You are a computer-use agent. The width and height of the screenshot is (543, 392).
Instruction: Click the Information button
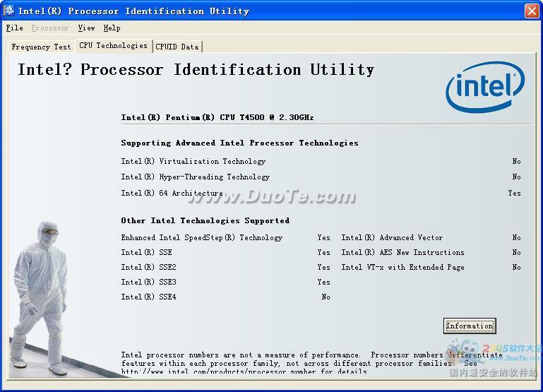click(470, 326)
